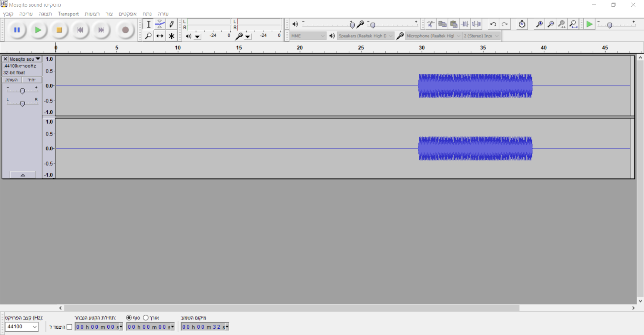Click the Silence audio icon
The image size is (644, 335).
coord(476,24)
